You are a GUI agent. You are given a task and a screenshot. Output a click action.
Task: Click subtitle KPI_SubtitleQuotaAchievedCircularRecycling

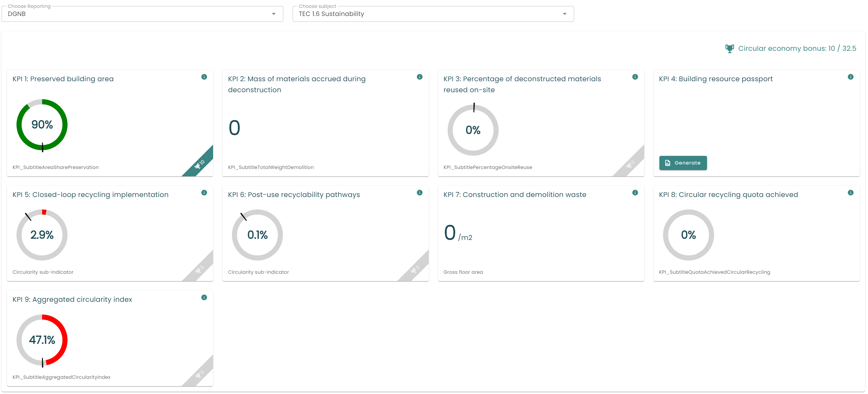[x=715, y=272]
